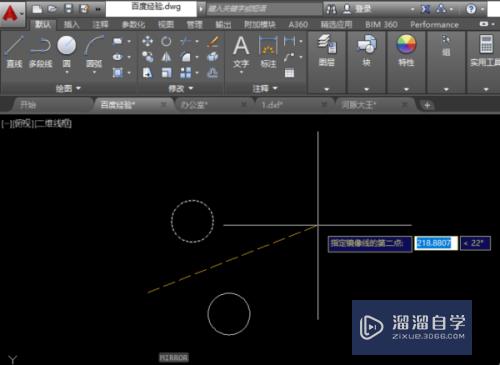Activate the Rotate tool in Modify panel
This screenshot has width=500, height=365.
click(166, 41)
